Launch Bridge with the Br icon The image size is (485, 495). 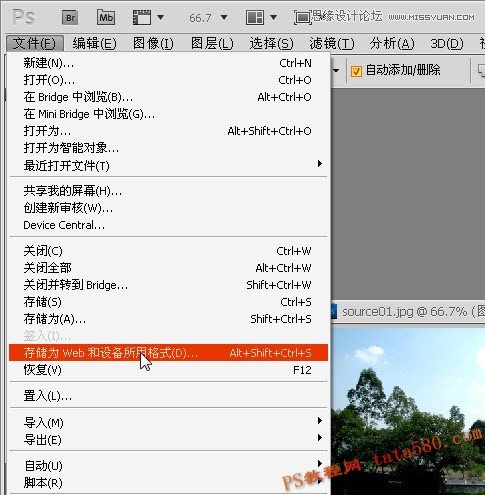pyautogui.click(x=70, y=17)
